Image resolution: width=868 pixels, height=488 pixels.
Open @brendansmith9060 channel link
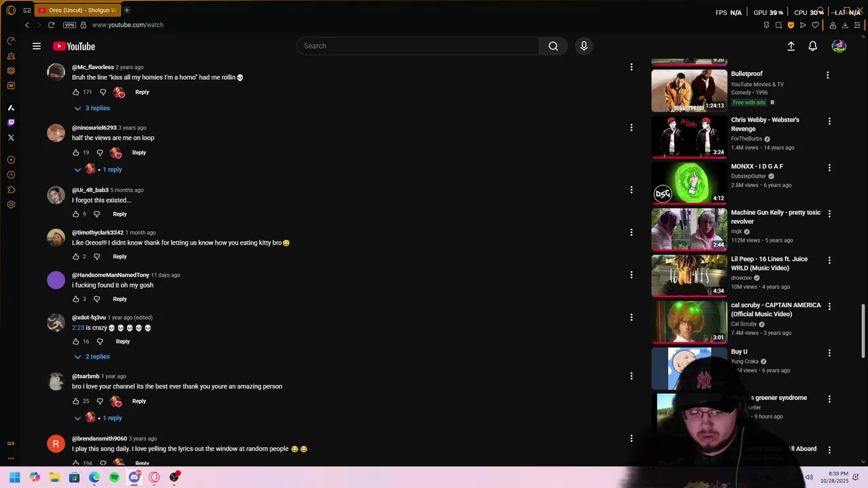pyautogui.click(x=99, y=439)
